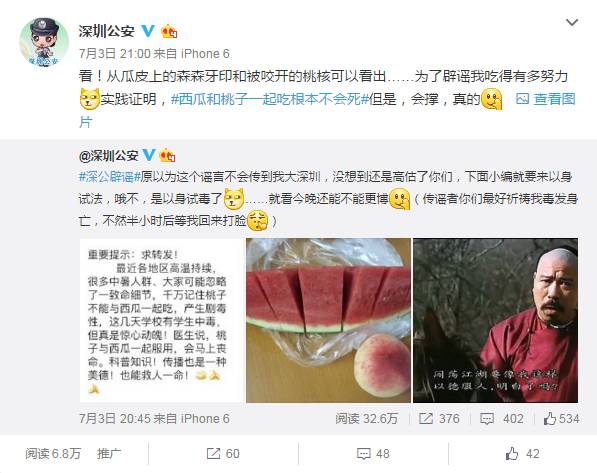
Task: Click 查看图片 view image link
Action: [x=546, y=99]
